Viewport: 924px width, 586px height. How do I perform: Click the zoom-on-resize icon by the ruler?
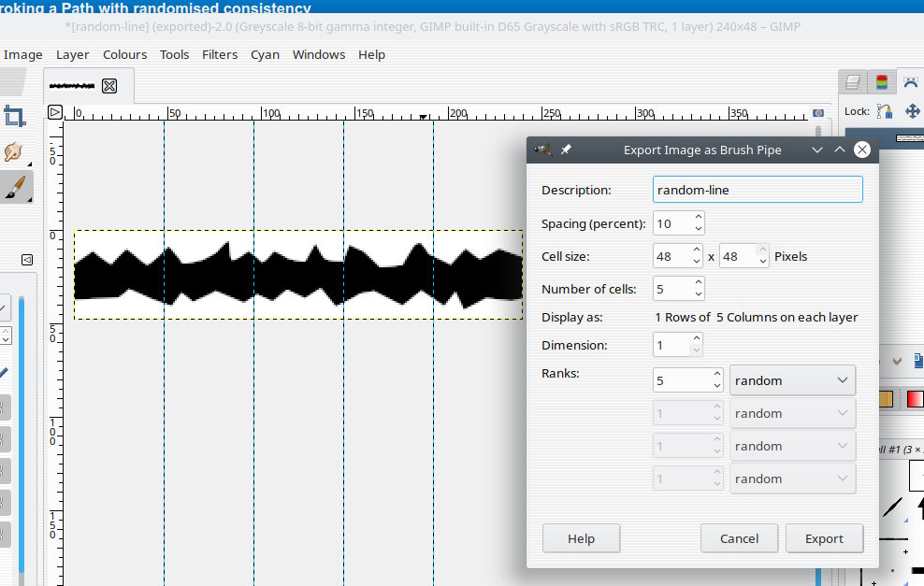point(818,112)
